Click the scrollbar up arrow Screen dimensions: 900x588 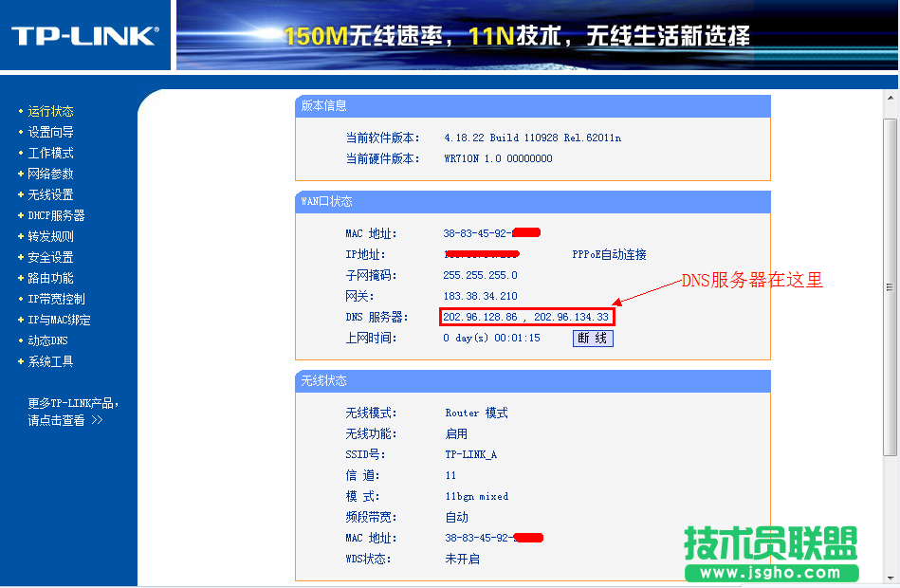pyautogui.click(x=891, y=98)
